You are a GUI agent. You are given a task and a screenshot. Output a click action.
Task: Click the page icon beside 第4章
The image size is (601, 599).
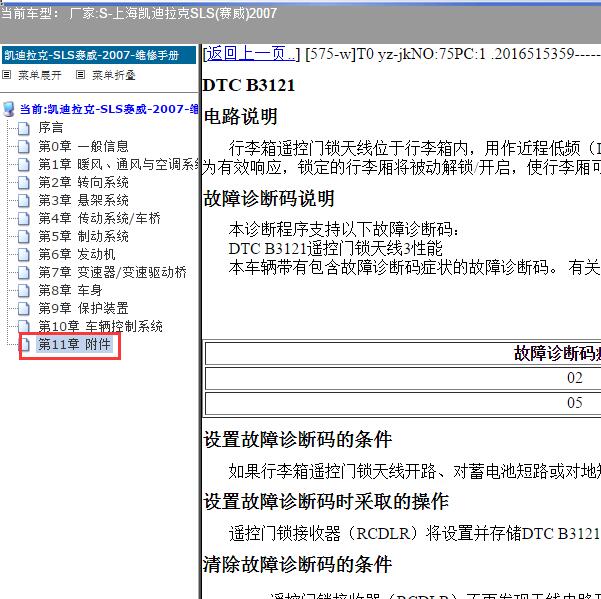point(24,218)
